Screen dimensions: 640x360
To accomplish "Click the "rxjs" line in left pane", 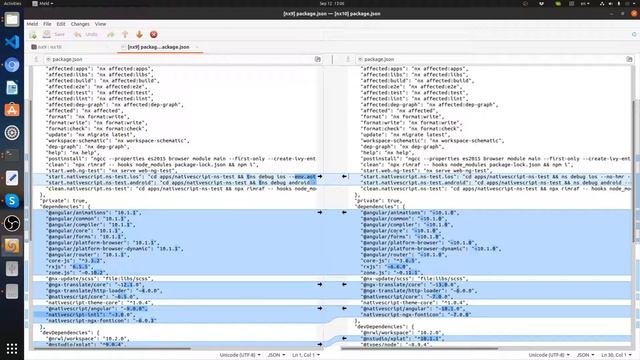I will pyautogui.click(x=71, y=267).
